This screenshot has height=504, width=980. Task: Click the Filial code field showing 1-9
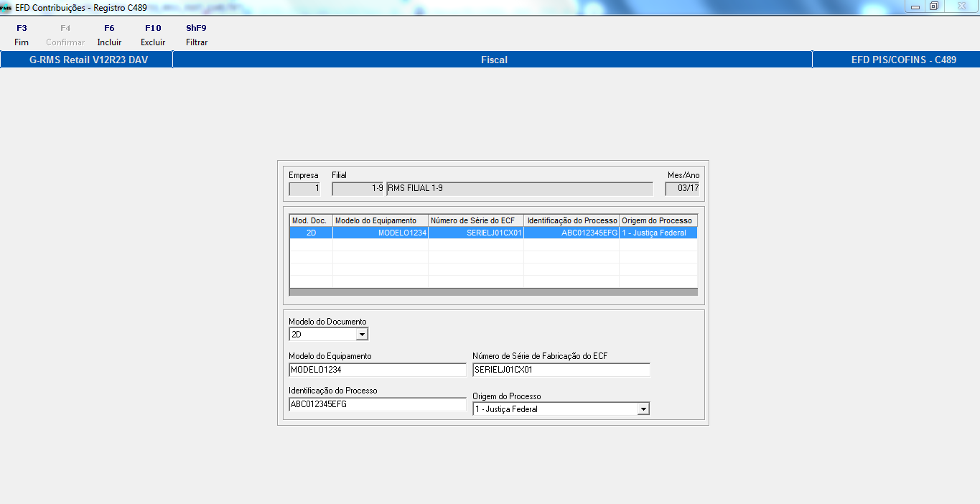click(358, 189)
